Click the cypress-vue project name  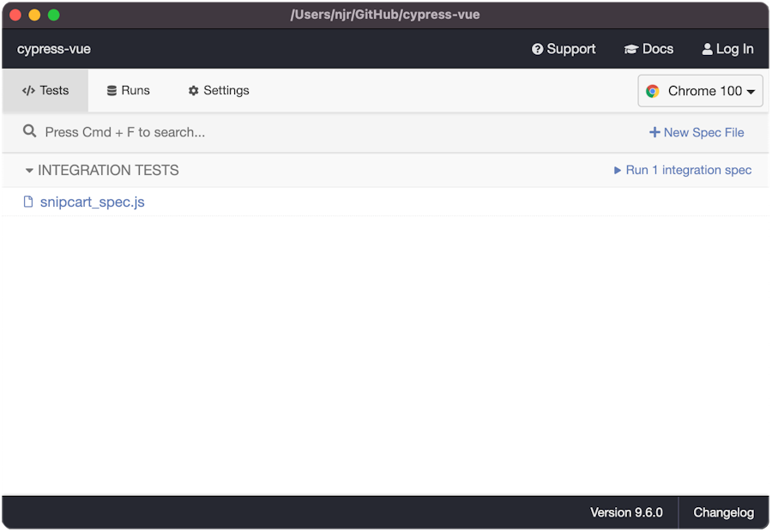(x=54, y=49)
